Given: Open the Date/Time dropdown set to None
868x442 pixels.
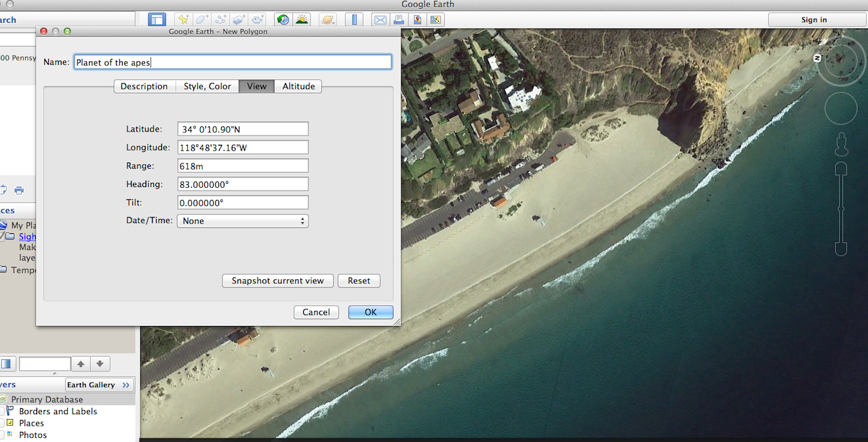Looking at the screenshot, I should point(242,221).
